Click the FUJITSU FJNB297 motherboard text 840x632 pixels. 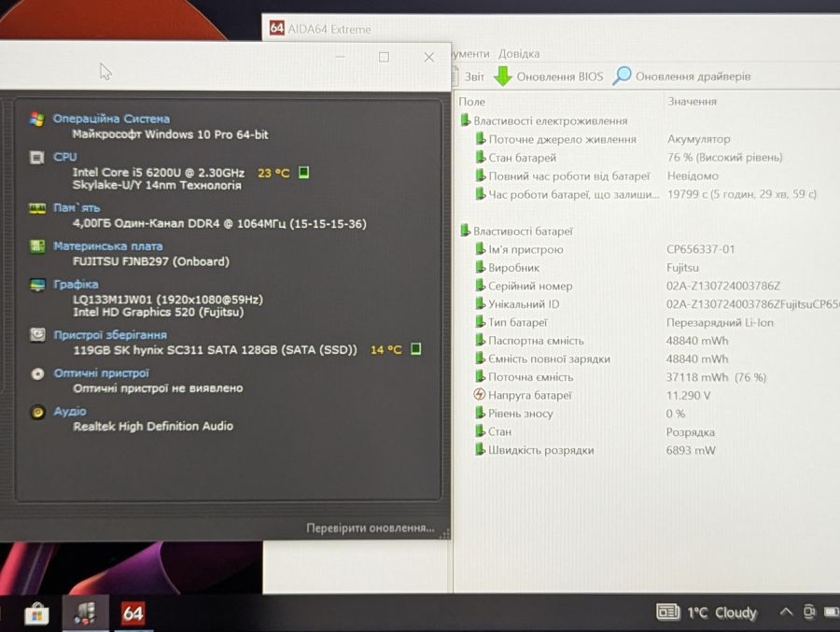[150, 261]
